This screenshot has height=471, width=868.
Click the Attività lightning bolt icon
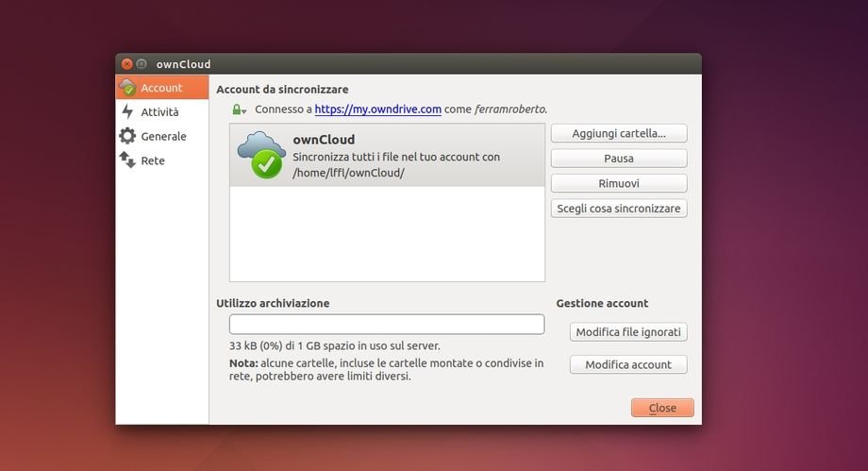(127, 111)
